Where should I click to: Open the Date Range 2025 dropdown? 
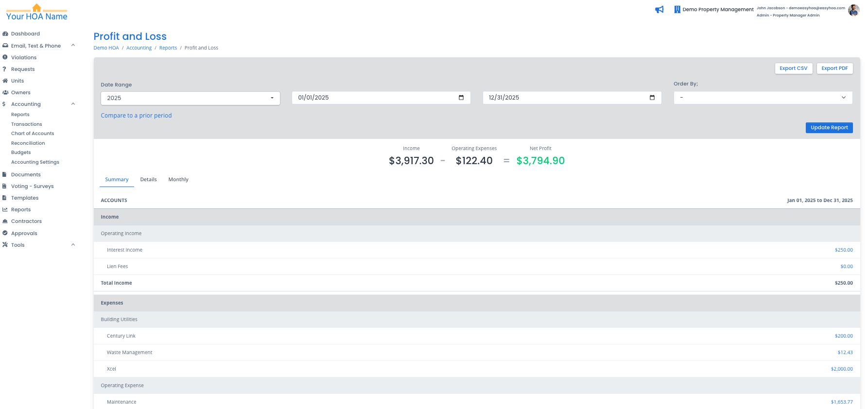(x=190, y=98)
